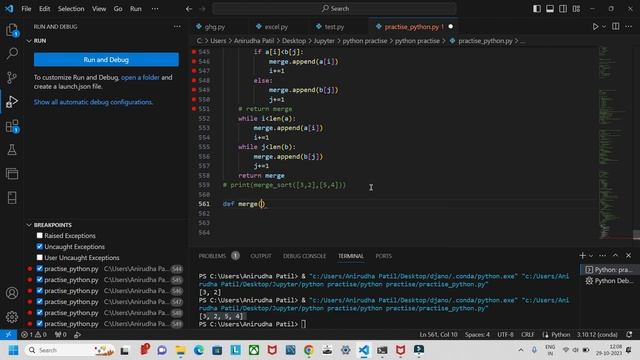This screenshot has height=360, width=640.
Task: Remove the breakpoint dot on line 551
Action: 194,109
